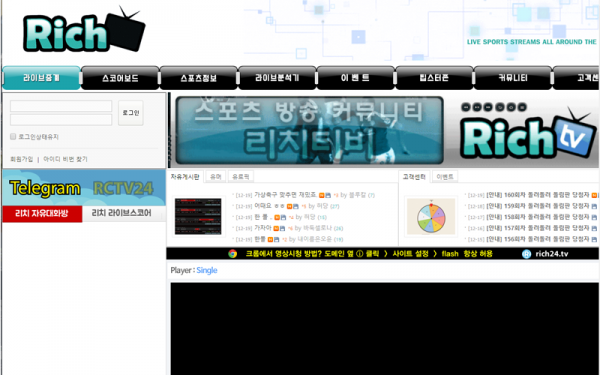
Task: Open the dark scoreboard post thumbnail
Action: click(198, 217)
